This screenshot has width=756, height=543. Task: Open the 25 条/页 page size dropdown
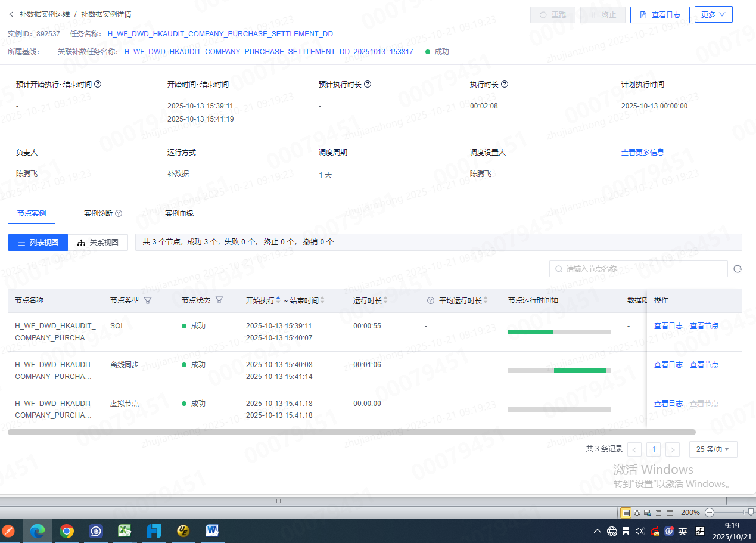pos(713,449)
